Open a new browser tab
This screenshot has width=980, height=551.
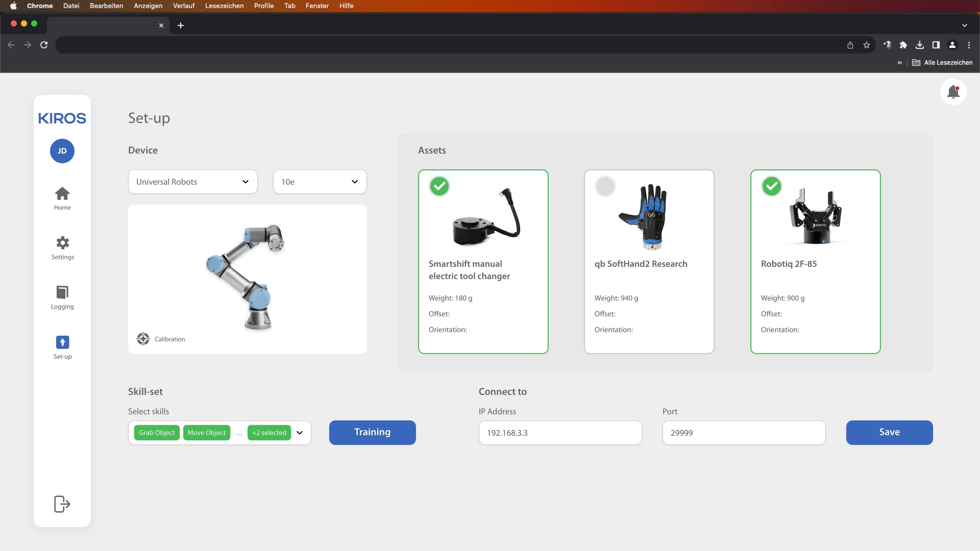click(x=180, y=25)
